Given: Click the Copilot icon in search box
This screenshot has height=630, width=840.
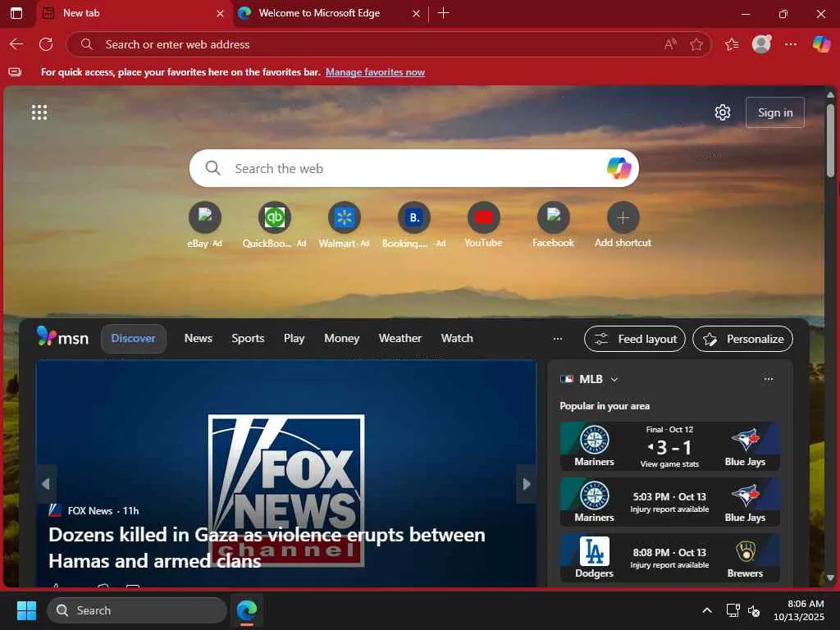Looking at the screenshot, I should 619,168.
